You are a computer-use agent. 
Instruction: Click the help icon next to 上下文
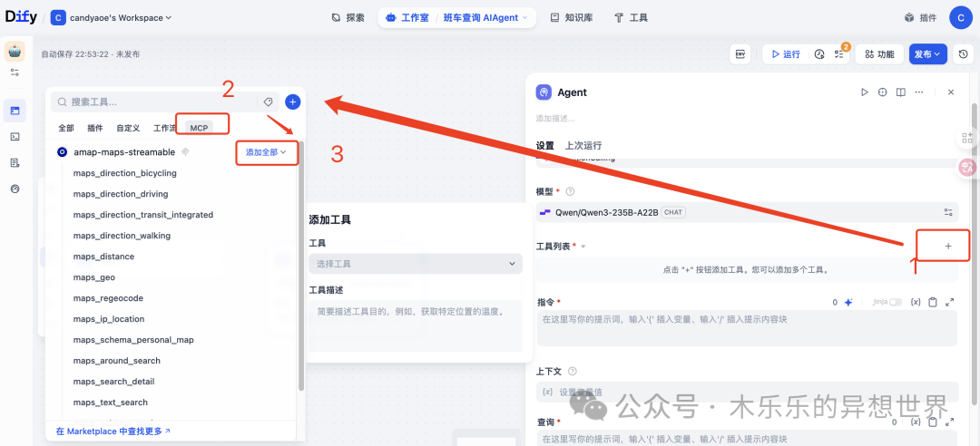tap(573, 372)
